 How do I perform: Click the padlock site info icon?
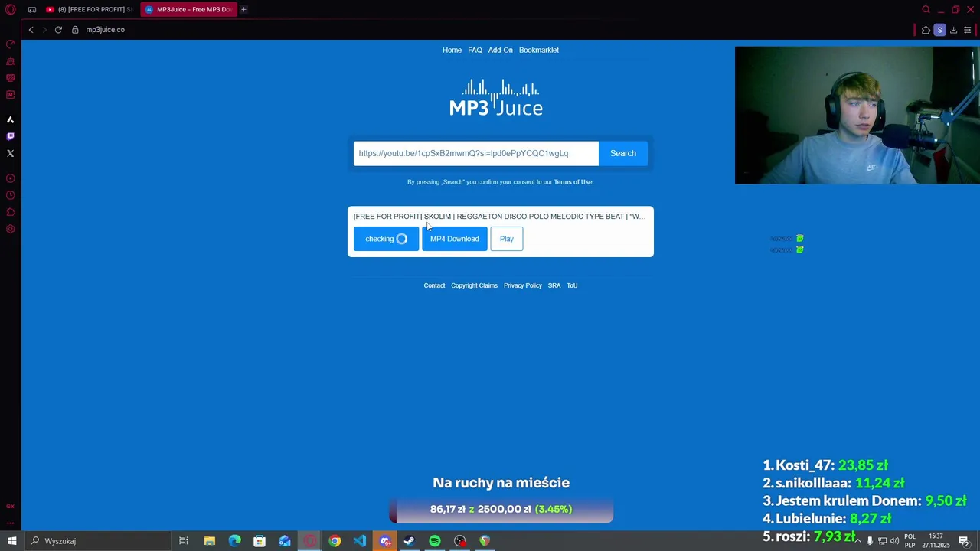tap(75, 30)
